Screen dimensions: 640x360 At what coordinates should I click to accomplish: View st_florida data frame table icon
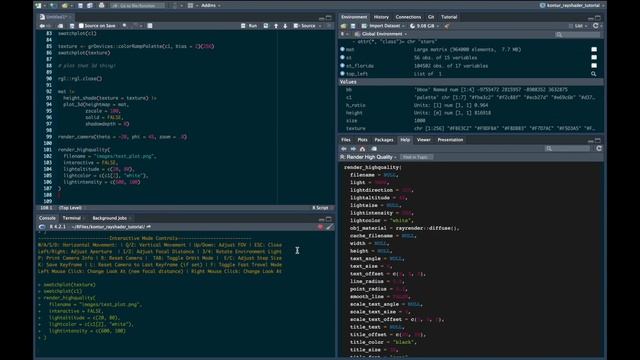[x=594, y=66]
